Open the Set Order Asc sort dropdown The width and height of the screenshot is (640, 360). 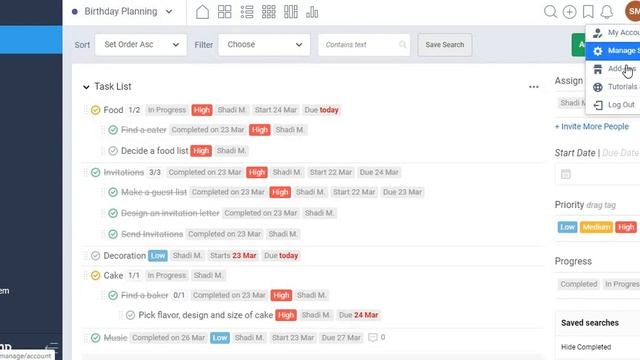(141, 44)
